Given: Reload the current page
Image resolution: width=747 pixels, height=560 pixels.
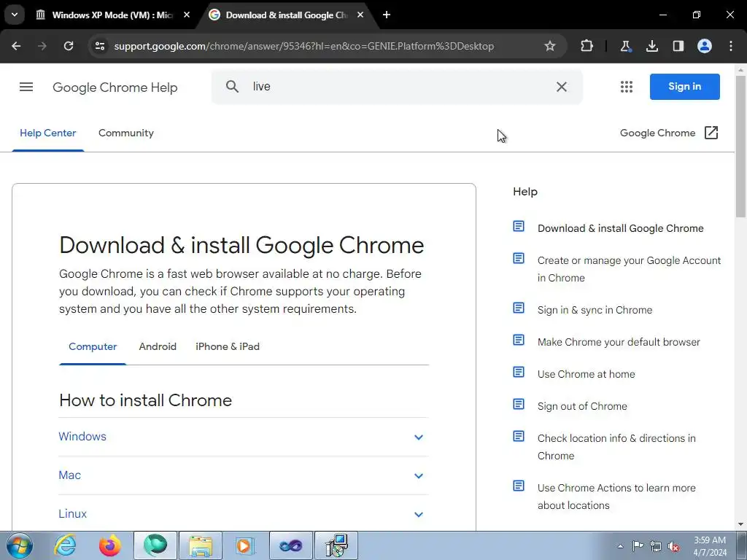Looking at the screenshot, I should coord(69,46).
